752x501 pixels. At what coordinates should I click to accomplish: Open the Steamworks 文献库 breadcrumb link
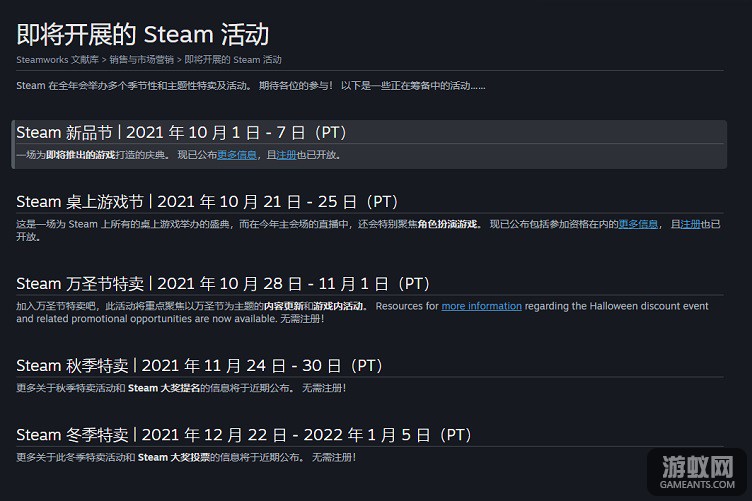click(58, 60)
